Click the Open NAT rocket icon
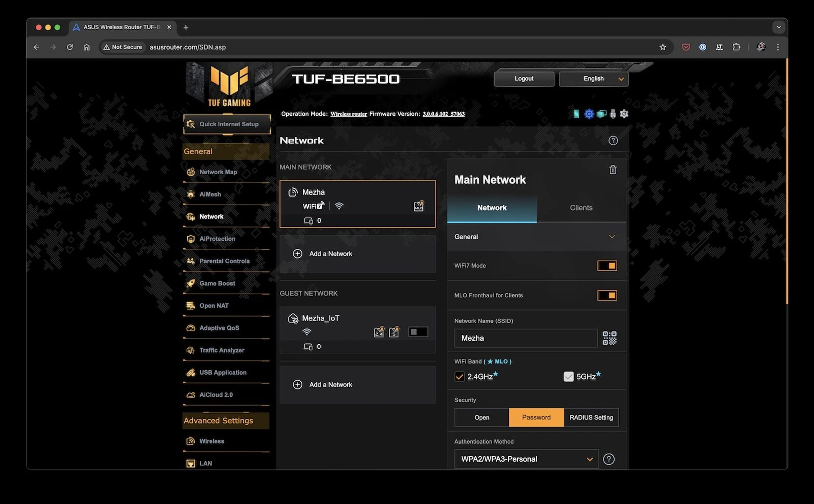 point(191,306)
